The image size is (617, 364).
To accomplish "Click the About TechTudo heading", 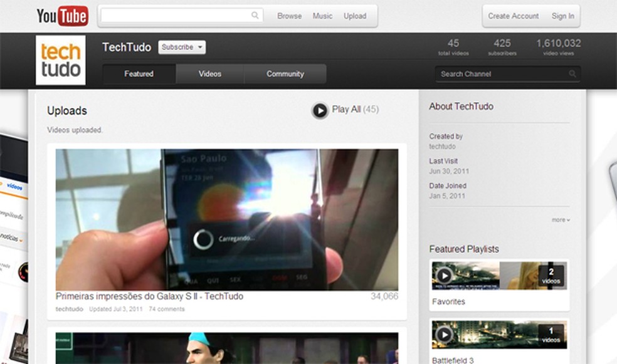I will click(x=461, y=106).
